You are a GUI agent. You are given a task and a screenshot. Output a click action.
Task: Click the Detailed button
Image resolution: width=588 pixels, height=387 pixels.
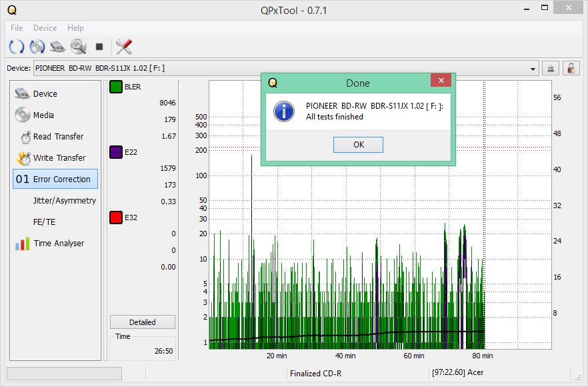point(143,322)
